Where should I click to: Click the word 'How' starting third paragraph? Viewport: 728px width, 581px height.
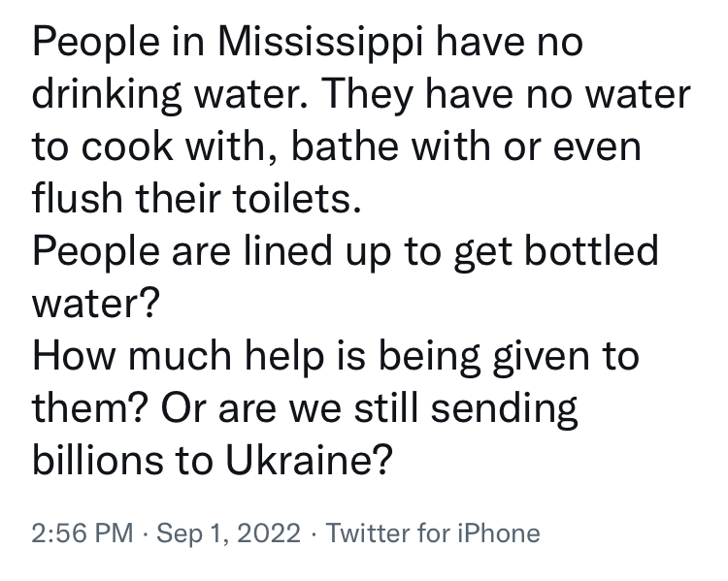[x=74, y=355]
